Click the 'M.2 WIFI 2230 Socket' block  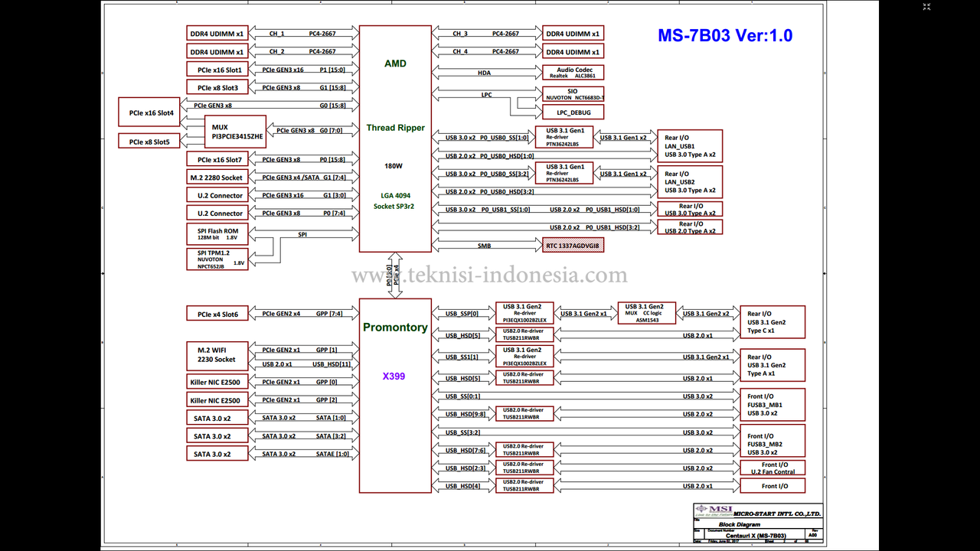click(217, 356)
